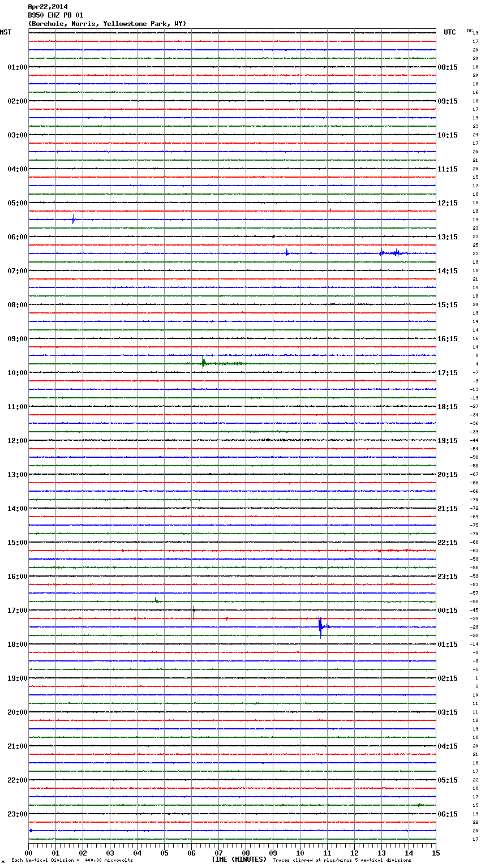Click the 00:15 UTC time label
Screen dimensions: 481x868
tap(448, 610)
